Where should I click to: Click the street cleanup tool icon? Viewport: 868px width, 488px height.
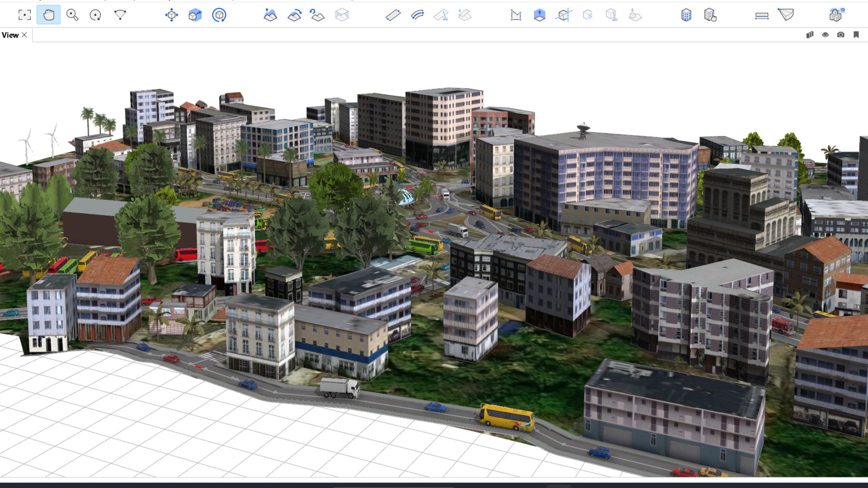441,15
